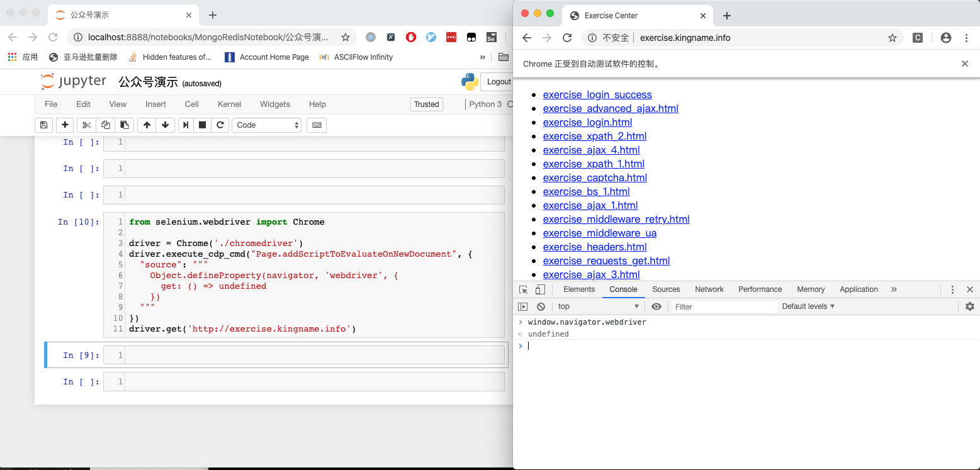Open the Cell menu in Jupyter
The image size is (980, 470).
tap(192, 104)
